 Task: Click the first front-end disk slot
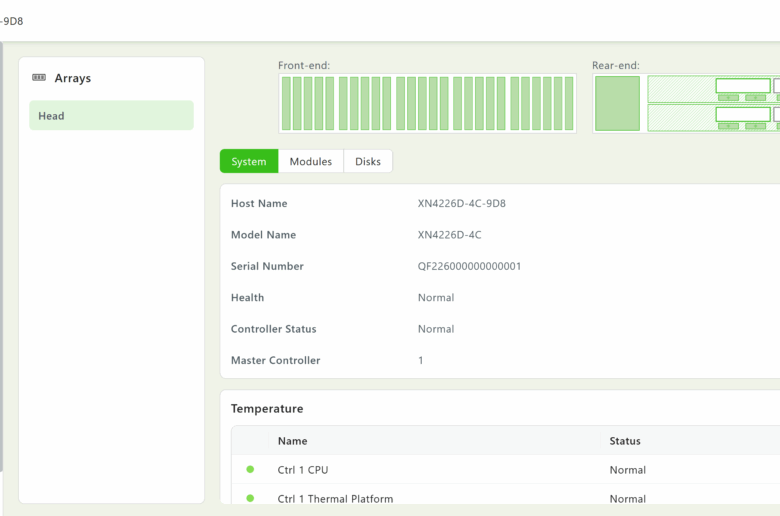(x=285, y=104)
